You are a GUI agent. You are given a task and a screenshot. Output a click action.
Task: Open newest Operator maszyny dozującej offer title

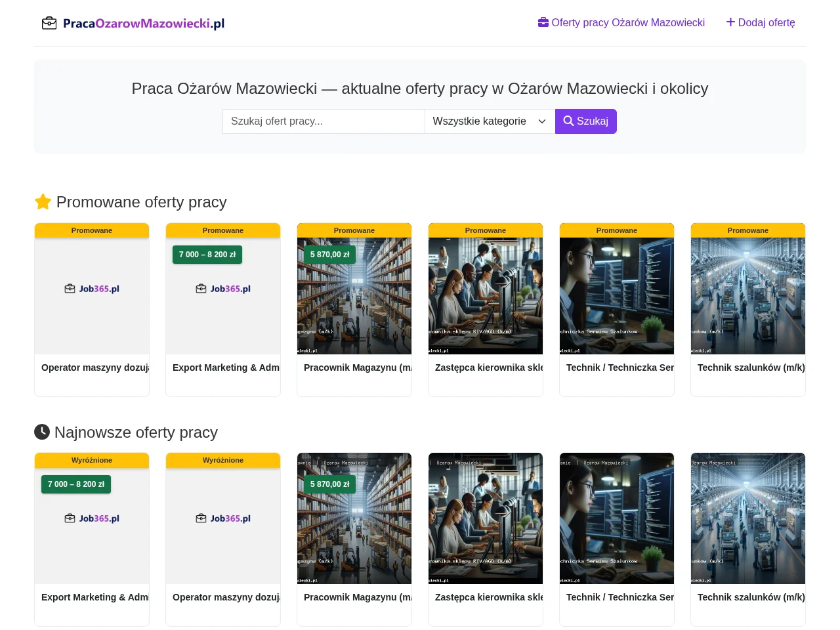coord(226,597)
